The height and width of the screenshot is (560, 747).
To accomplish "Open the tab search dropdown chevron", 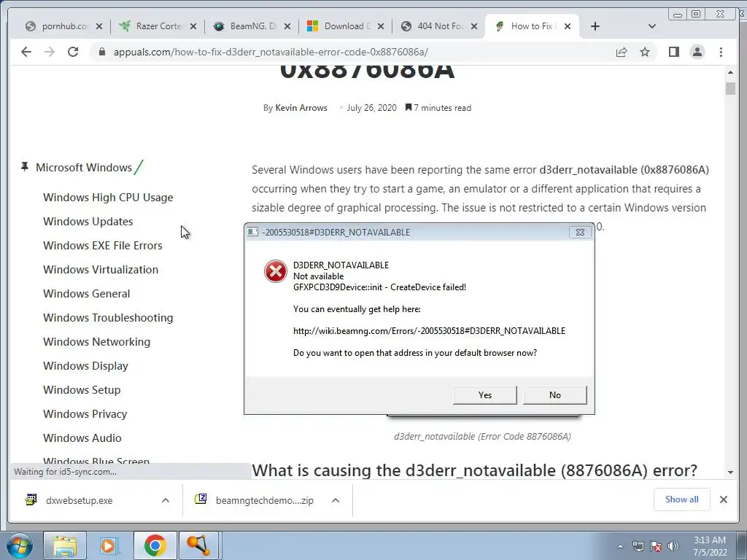I will coord(652,26).
